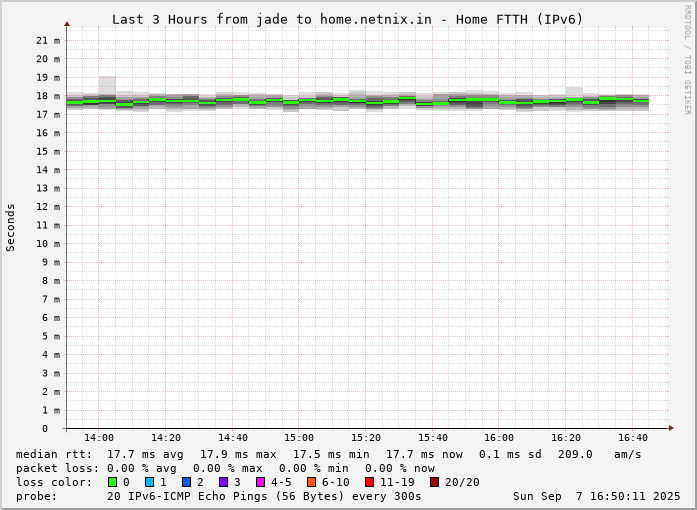This screenshot has height=510, width=697.
Task: Click the '17 m' y-axis label
Action: click(x=48, y=114)
